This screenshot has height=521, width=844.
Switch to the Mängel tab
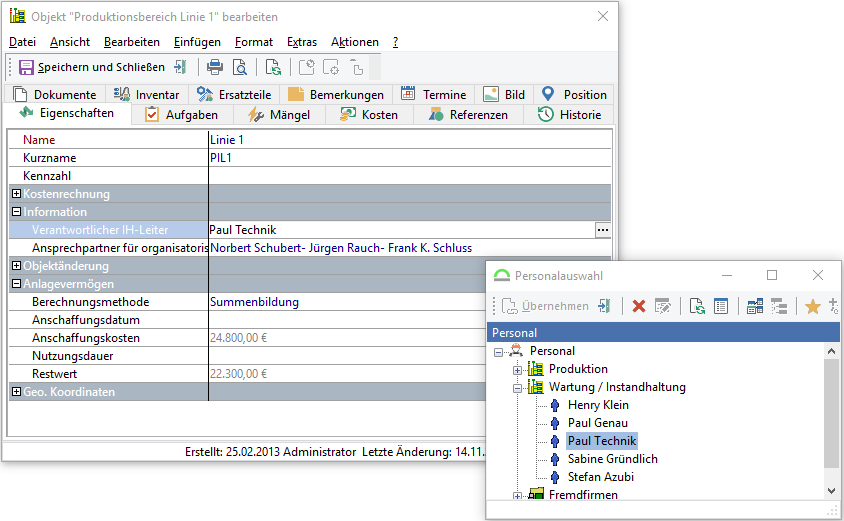[x=279, y=115]
